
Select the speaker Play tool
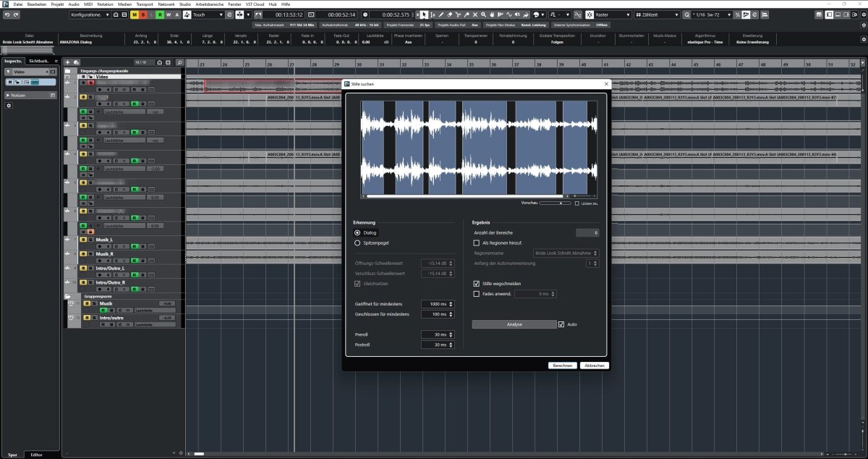coord(517,14)
